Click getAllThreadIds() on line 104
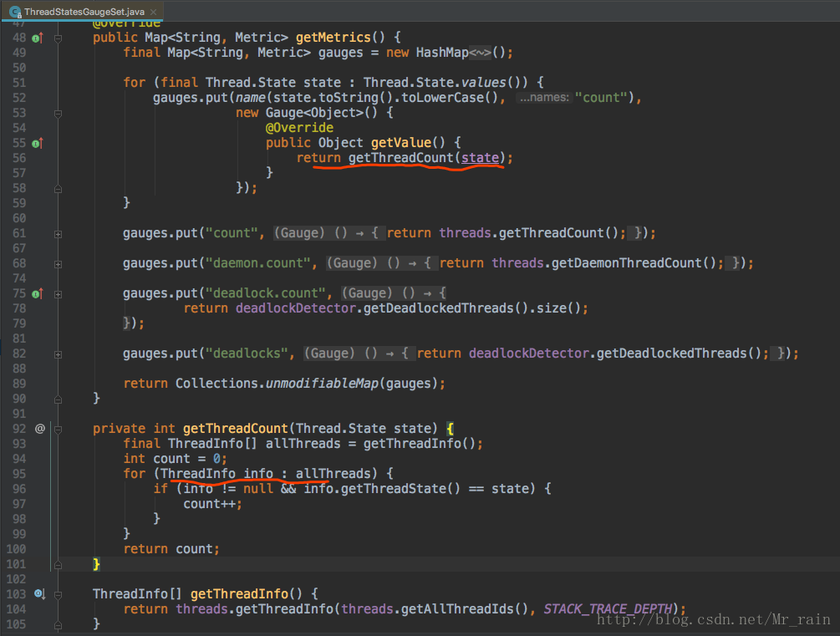Image resolution: width=840 pixels, height=636 pixels. (x=465, y=609)
